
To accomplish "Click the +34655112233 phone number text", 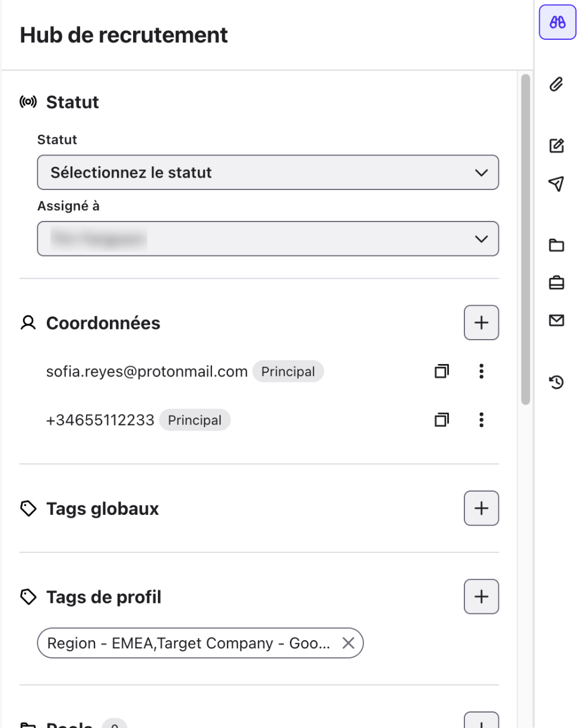I will [100, 420].
